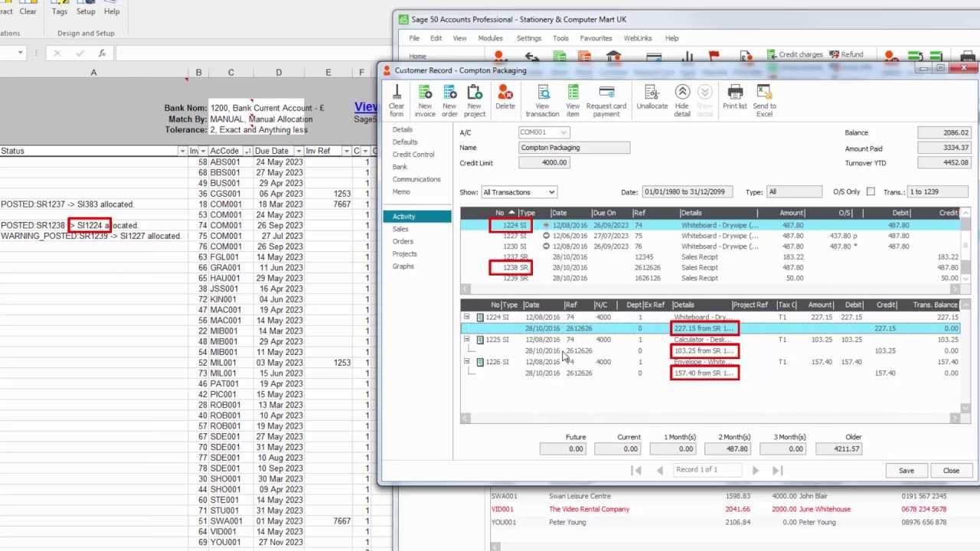Toggle the O/S Only checkbox
Screen dimensions: 980x551
[x=871, y=192]
